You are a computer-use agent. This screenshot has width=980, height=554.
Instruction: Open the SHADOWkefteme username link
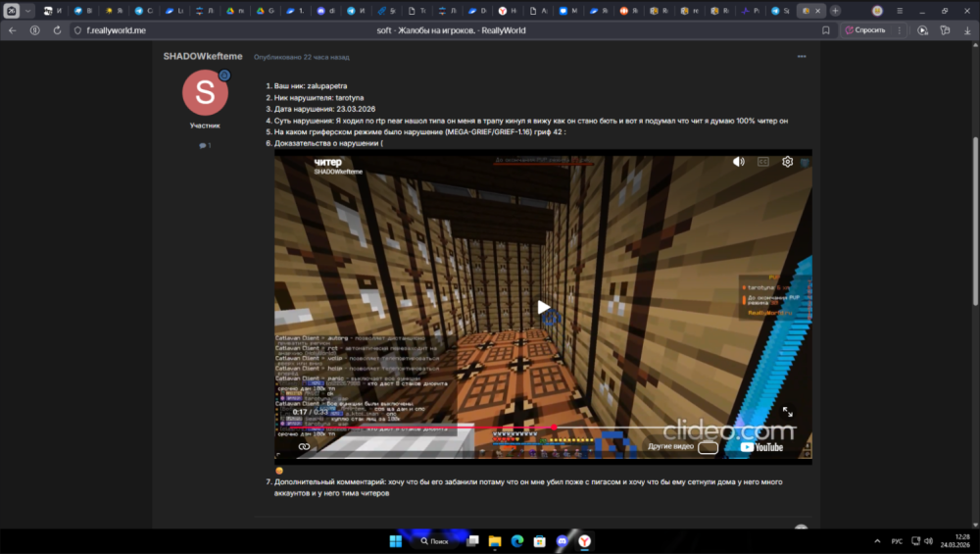[x=203, y=56]
